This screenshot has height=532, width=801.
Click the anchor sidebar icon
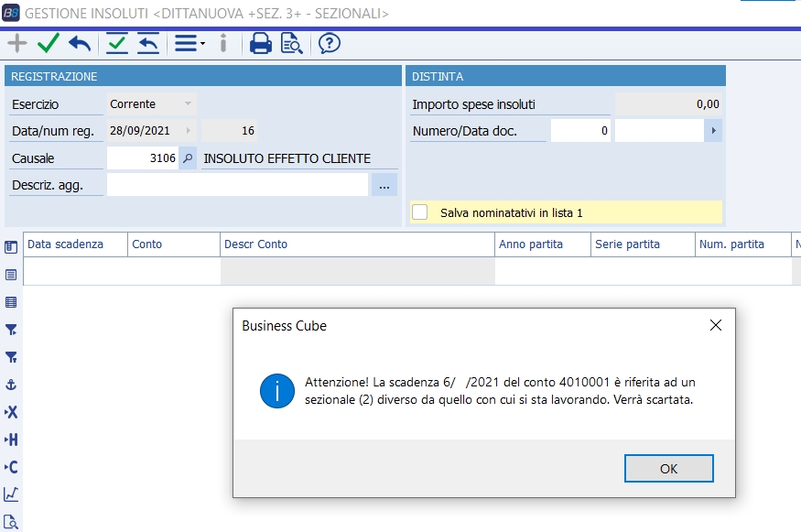tap(11, 385)
